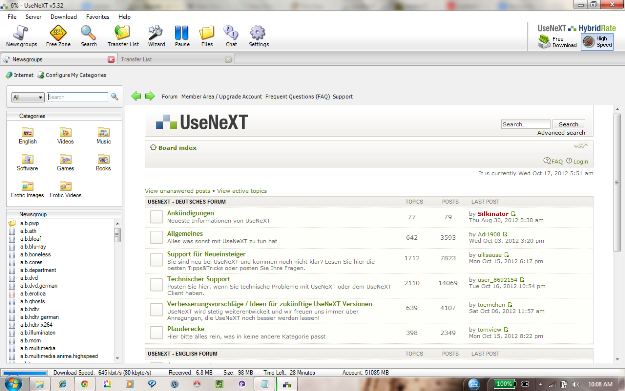Open Chrome from the taskbar
The width and height of the screenshot is (625, 391).
click(84, 384)
